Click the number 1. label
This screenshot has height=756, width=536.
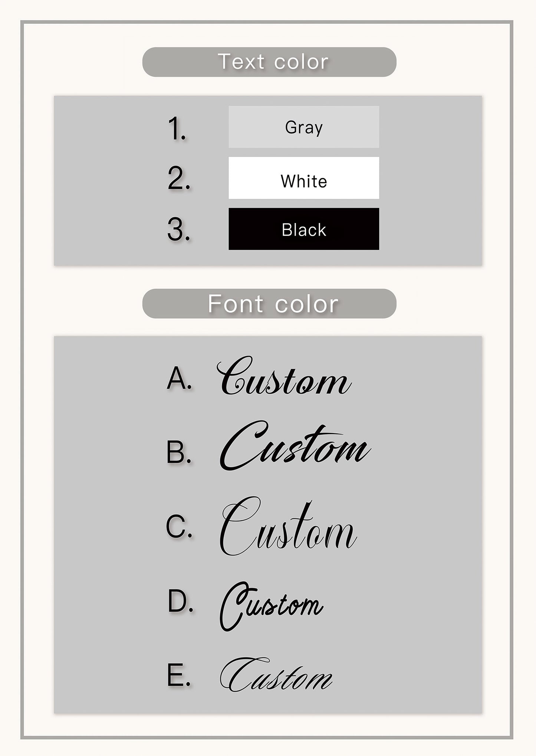click(177, 128)
